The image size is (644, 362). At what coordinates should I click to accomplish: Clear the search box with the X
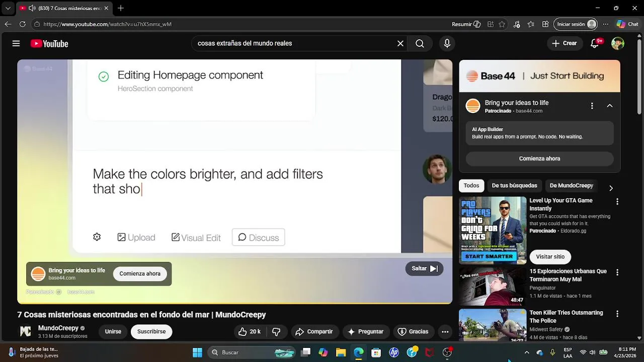[x=400, y=44]
